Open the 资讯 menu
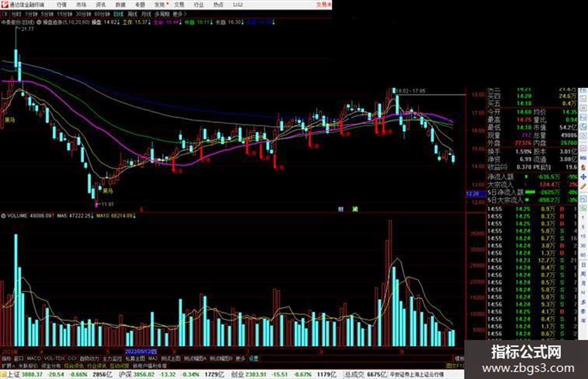Viewport: 588px width, 379px height. (x=101, y=4)
